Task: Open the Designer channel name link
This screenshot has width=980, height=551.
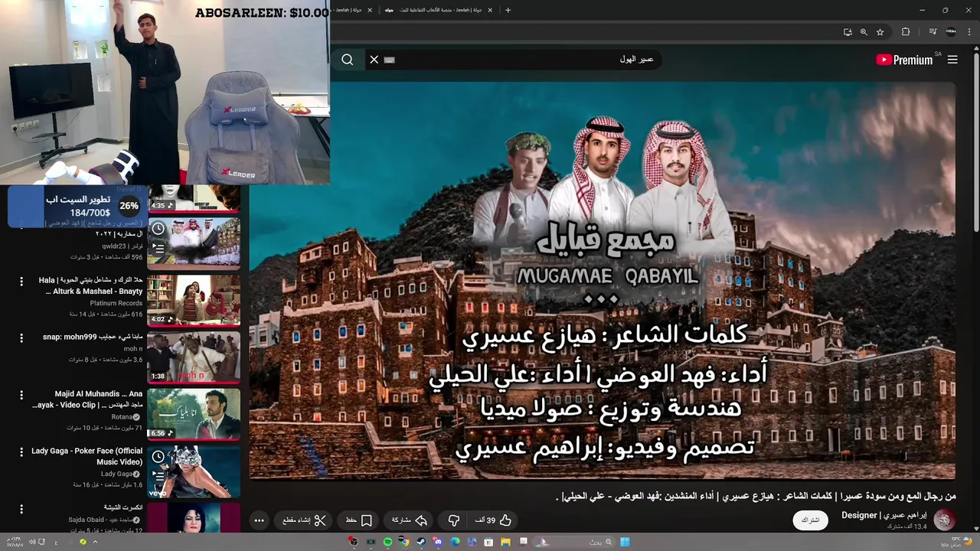Action: coord(884,515)
